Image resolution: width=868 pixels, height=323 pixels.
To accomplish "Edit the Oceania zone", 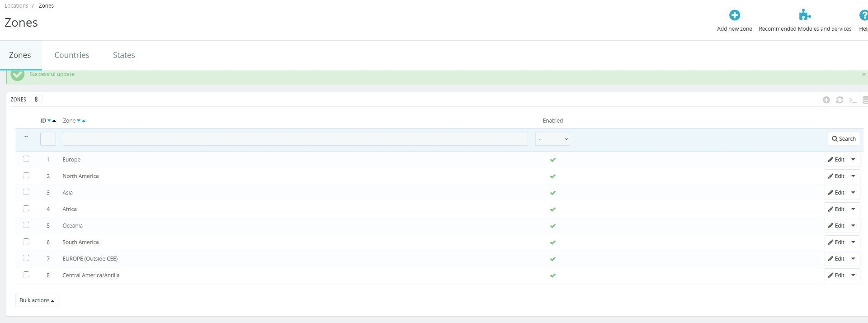I will click(836, 226).
